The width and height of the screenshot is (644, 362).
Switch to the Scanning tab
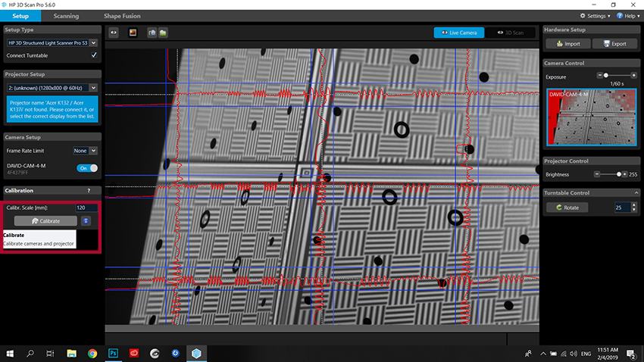click(x=66, y=16)
